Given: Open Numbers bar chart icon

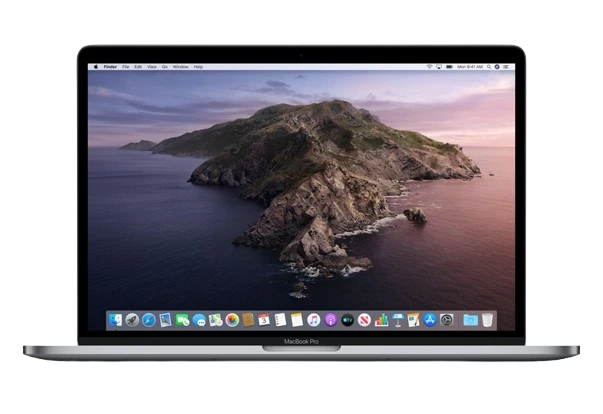Looking at the screenshot, I should pos(381,320).
